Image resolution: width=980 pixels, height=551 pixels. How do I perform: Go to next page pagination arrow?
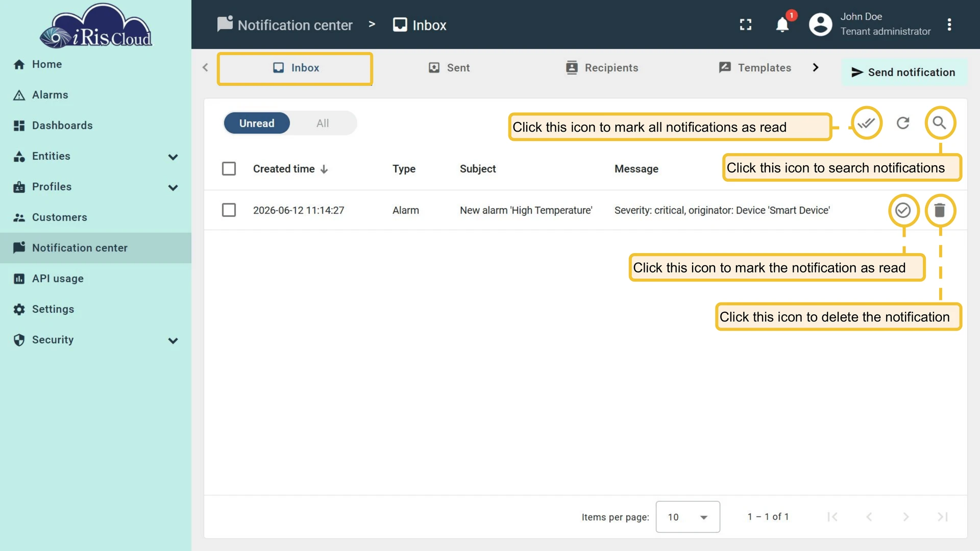(906, 517)
